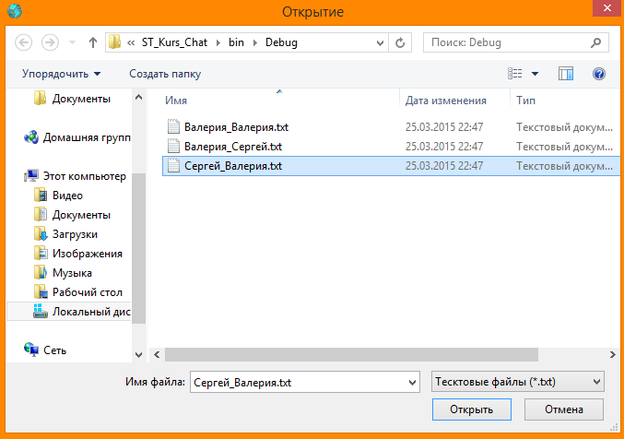Screen dimensions: 624x439
Task: Open Загрузки folder in sidebar
Action: pos(75,234)
